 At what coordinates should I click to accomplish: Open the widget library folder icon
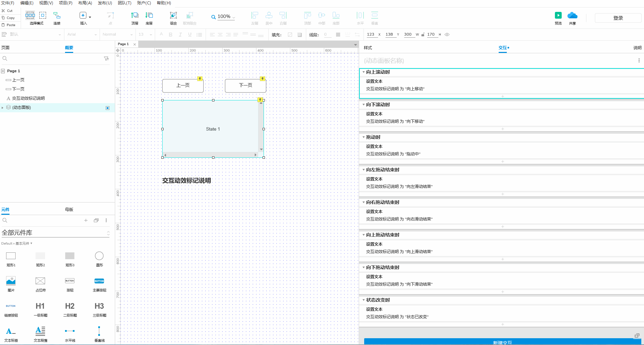point(96,220)
